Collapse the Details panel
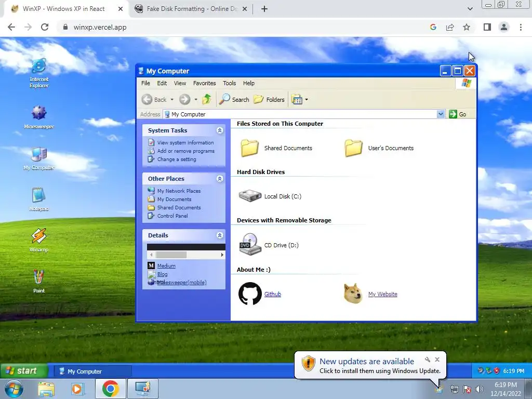This screenshot has width=532, height=399. tap(220, 235)
